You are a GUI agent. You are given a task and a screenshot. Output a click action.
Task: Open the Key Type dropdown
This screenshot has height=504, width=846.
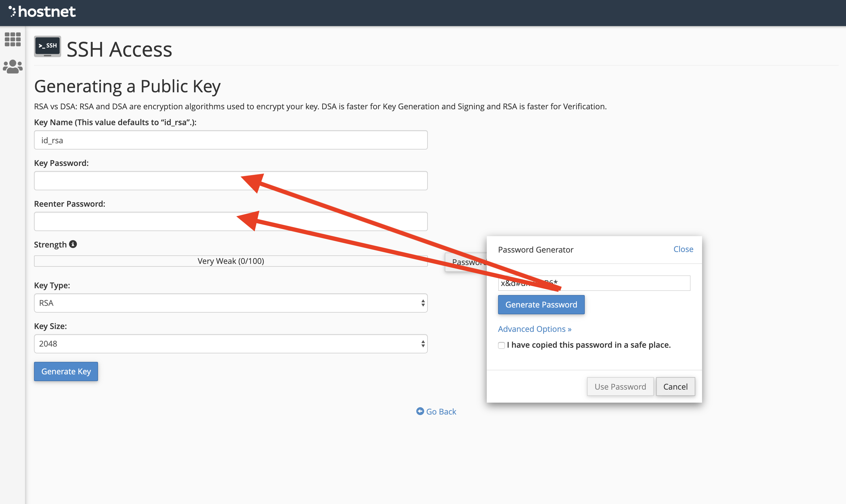point(231,303)
